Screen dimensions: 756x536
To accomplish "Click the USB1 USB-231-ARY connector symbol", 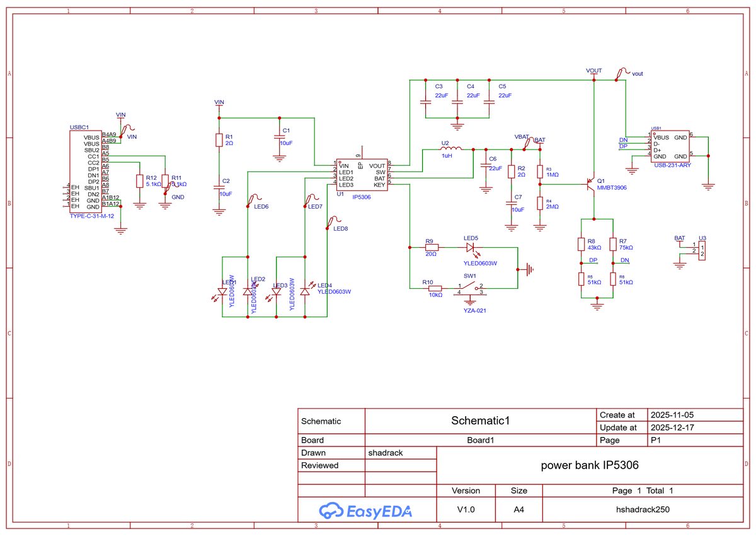I will pos(670,146).
